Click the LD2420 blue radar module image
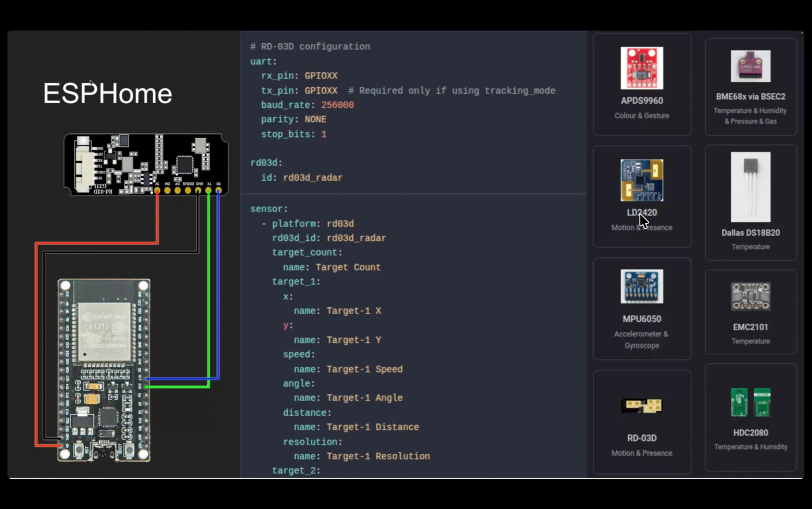The height and width of the screenshot is (509, 812). pyautogui.click(x=642, y=180)
